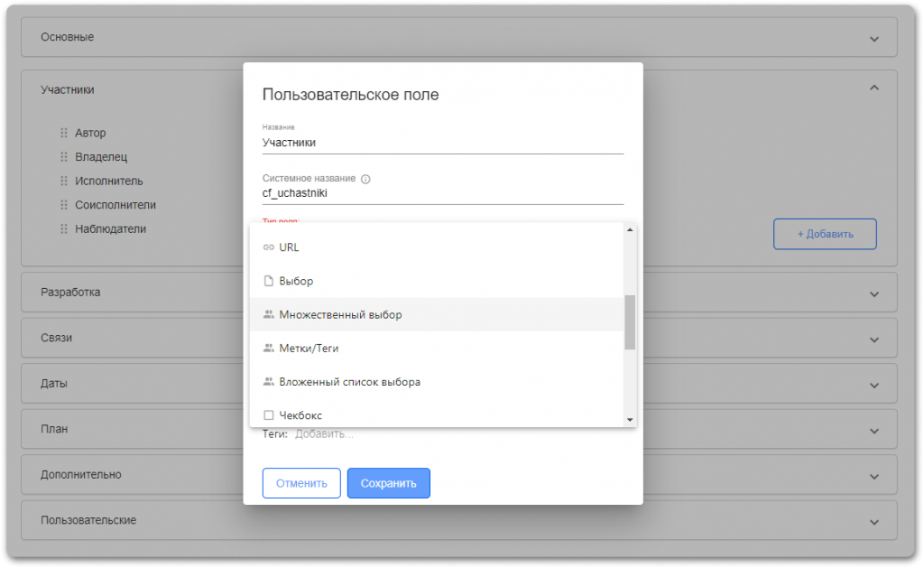Choose Чекбокс field type
This screenshot has height=568, width=924.
tap(437, 414)
